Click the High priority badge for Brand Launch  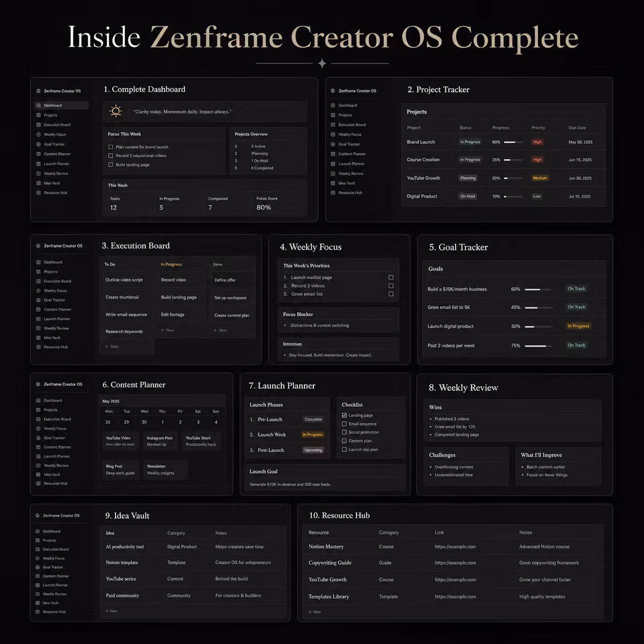(537, 142)
